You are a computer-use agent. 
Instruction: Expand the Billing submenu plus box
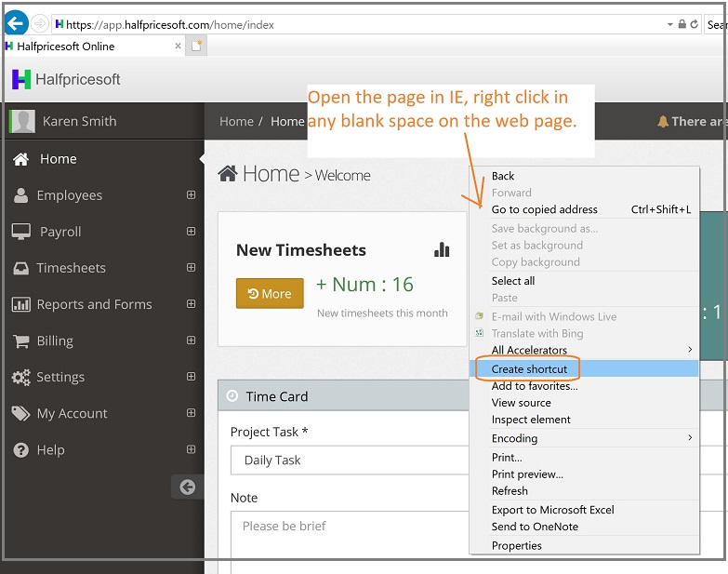click(191, 340)
